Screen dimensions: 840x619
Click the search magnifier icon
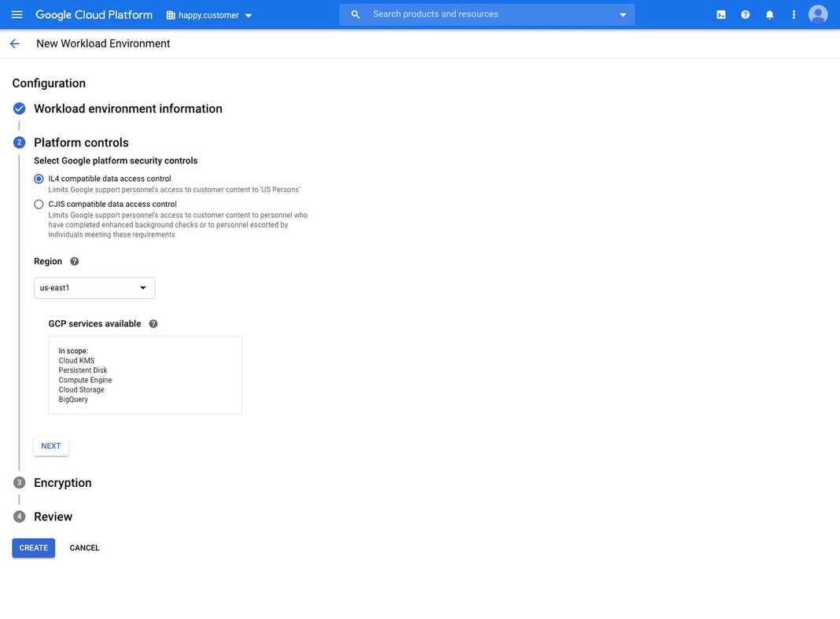click(356, 14)
